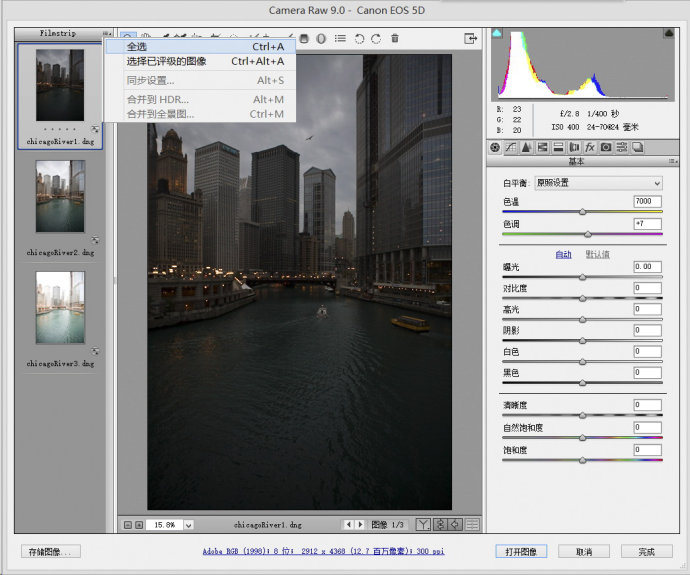Rotate image 90° counterclockwise
The image size is (690, 575).
point(359,39)
